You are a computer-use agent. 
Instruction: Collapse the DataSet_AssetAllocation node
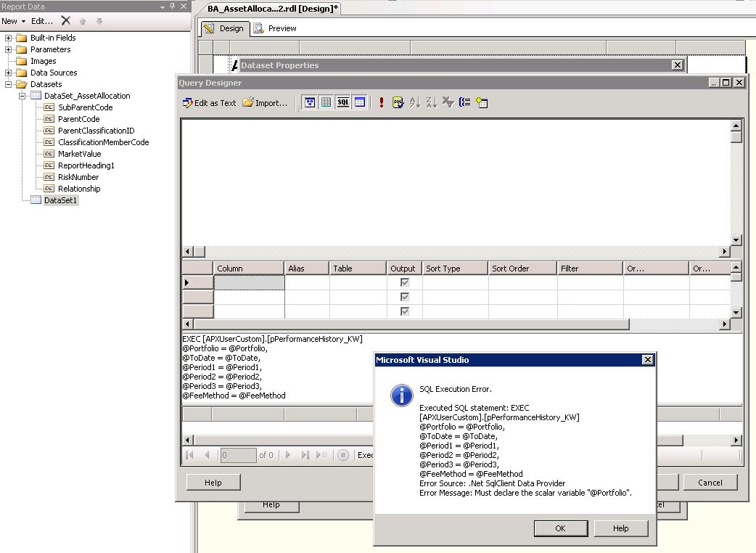pos(22,96)
